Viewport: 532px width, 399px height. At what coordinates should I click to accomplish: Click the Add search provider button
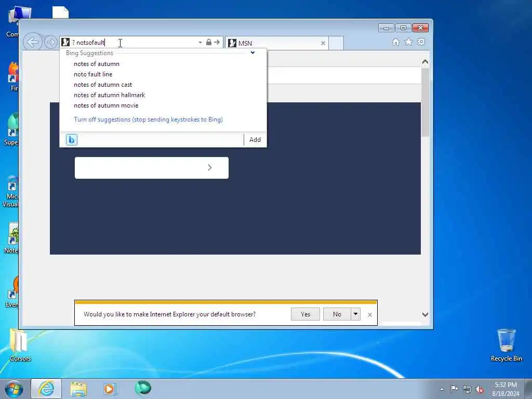[x=255, y=140]
